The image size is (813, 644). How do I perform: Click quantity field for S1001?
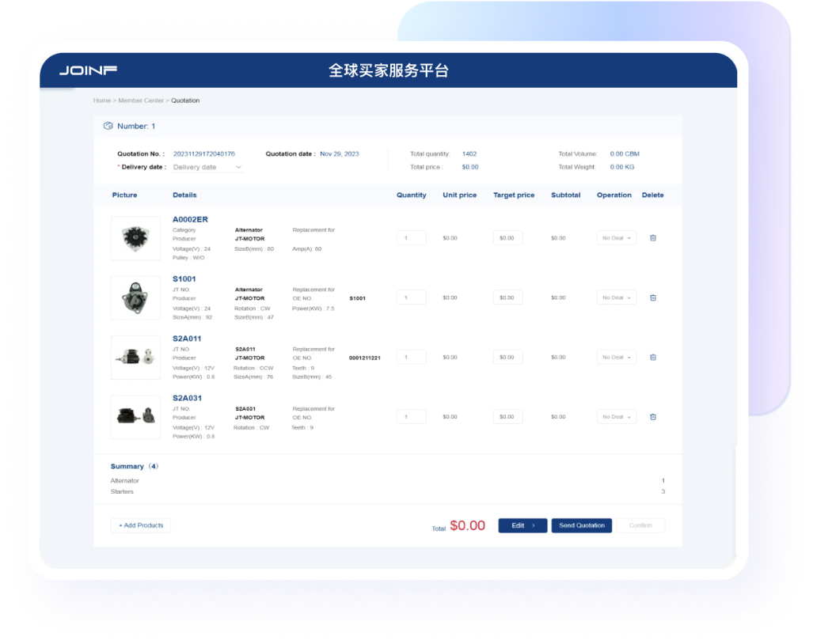[x=412, y=297]
